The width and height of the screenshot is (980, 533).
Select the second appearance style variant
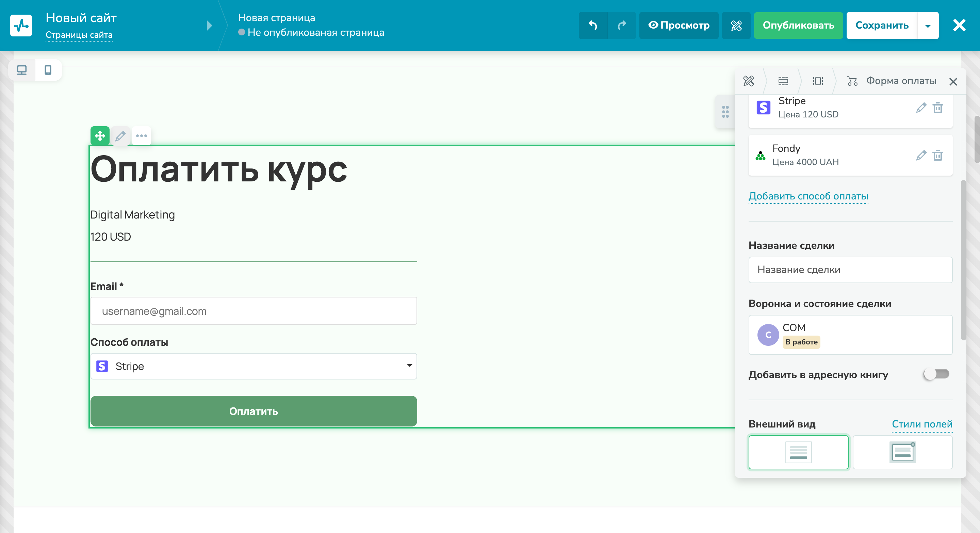(x=902, y=452)
